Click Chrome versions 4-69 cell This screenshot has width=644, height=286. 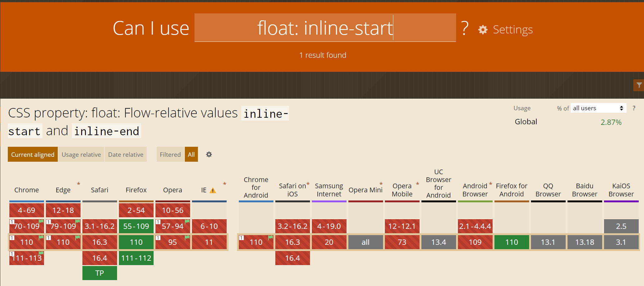[x=27, y=210]
